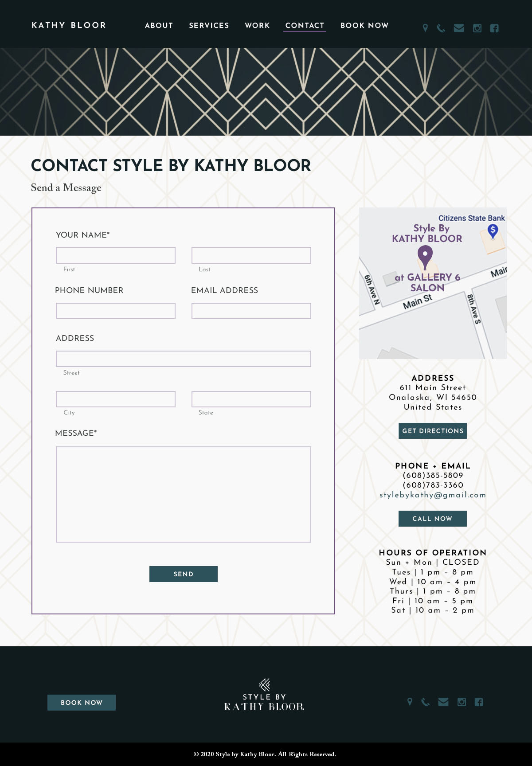This screenshot has width=532, height=766.
Task: Open Facebook from the footer icon
Action: (x=479, y=702)
